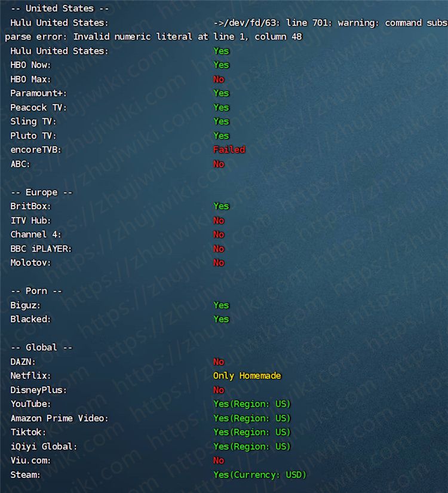
Task: Select the '-- Europe --' section header
Action: click(41, 192)
